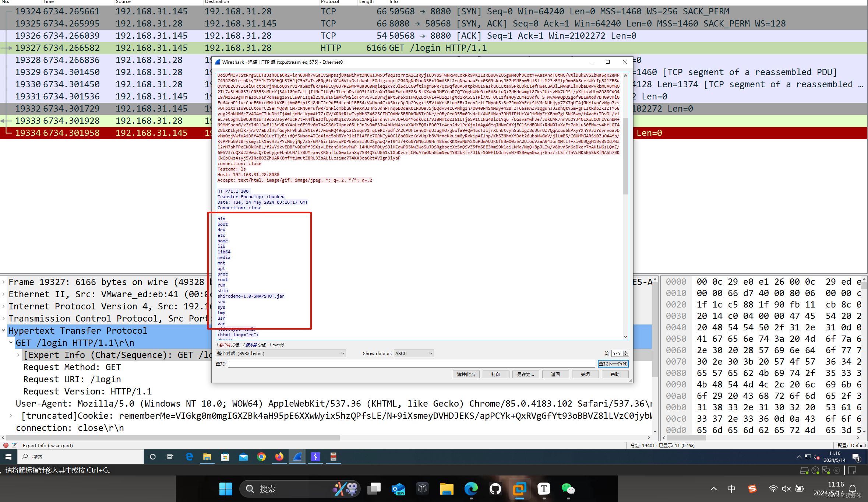Expand the Frame 19327 tree row
This screenshot has height=502, width=868.
4,282
